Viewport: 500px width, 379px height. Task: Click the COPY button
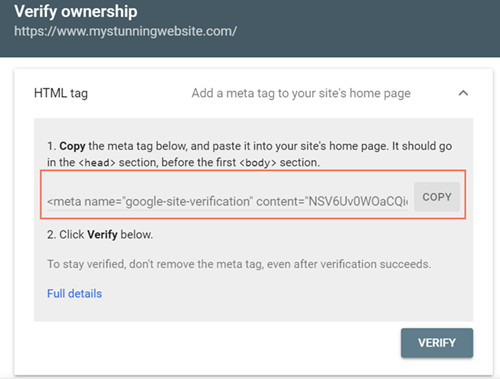coord(437,197)
